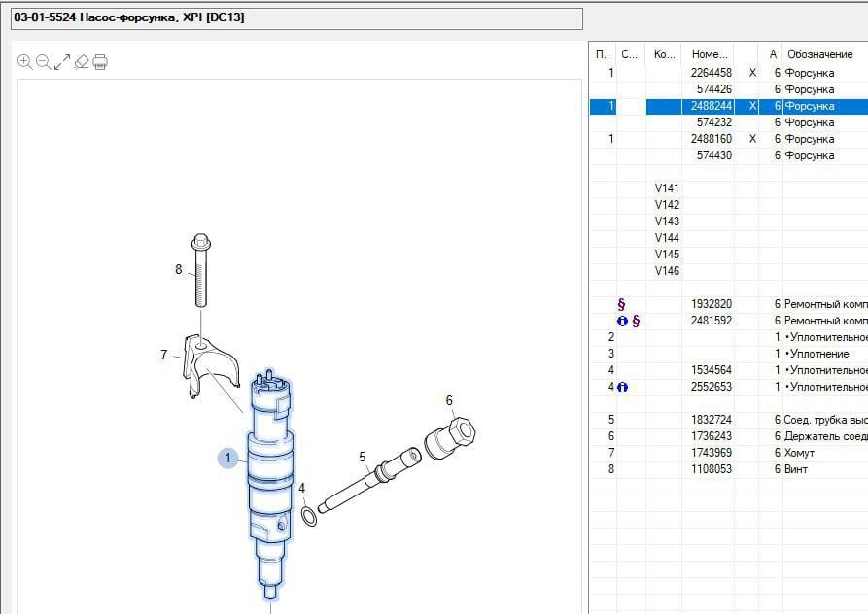Screen dimensions: 868x614
Task: Select the Винт row 1108053
Action: coord(711,469)
